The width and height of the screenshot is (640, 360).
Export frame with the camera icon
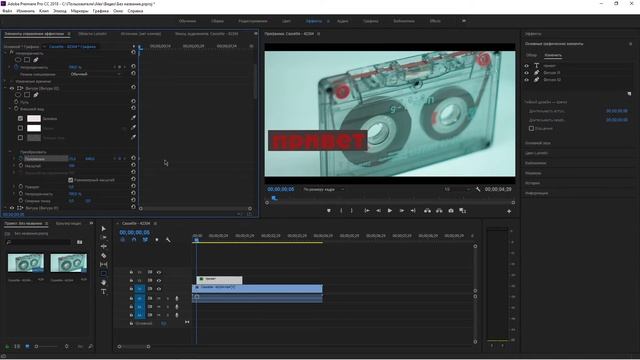(451, 211)
